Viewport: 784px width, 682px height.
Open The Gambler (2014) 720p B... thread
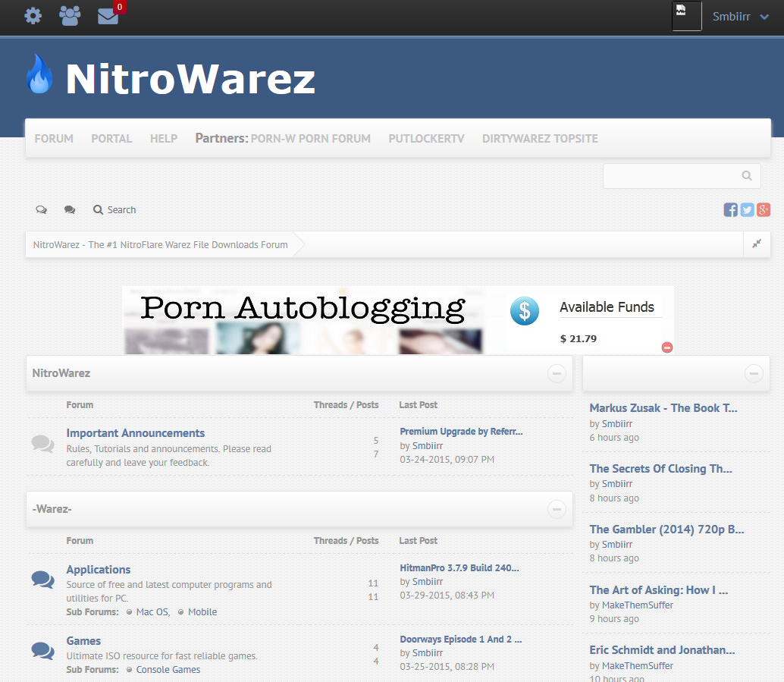pyautogui.click(x=666, y=530)
